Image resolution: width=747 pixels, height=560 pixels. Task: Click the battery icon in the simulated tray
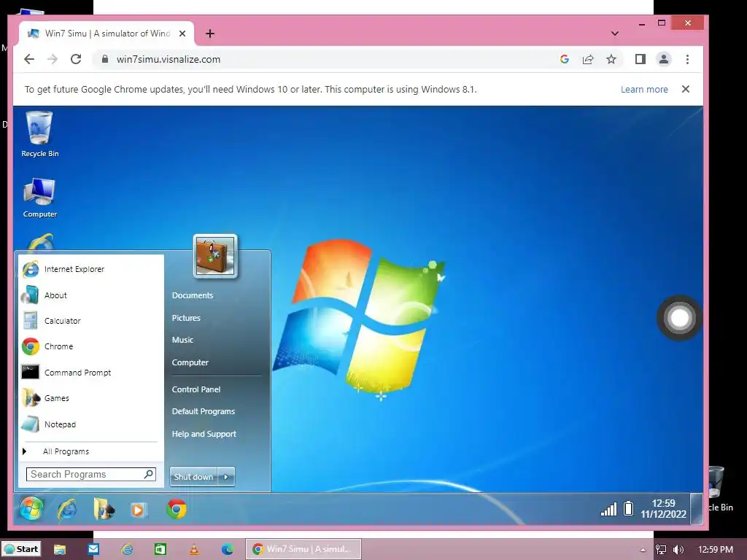[628, 508]
